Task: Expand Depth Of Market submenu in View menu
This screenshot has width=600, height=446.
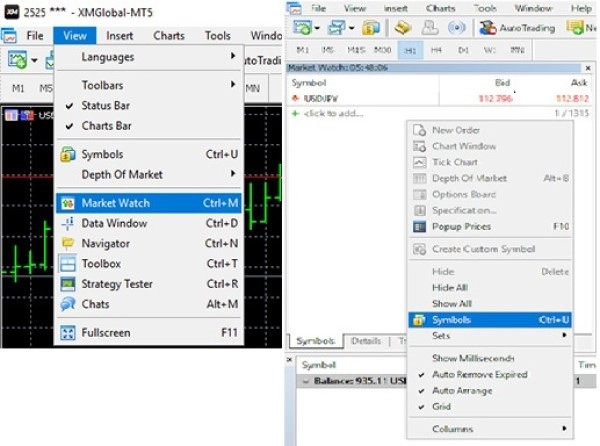Action: [x=149, y=174]
